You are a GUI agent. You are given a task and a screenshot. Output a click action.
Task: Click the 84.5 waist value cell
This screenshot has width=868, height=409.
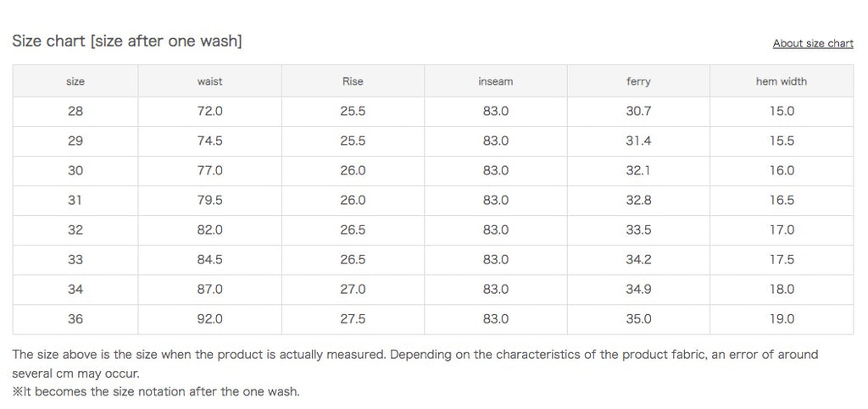point(209,259)
